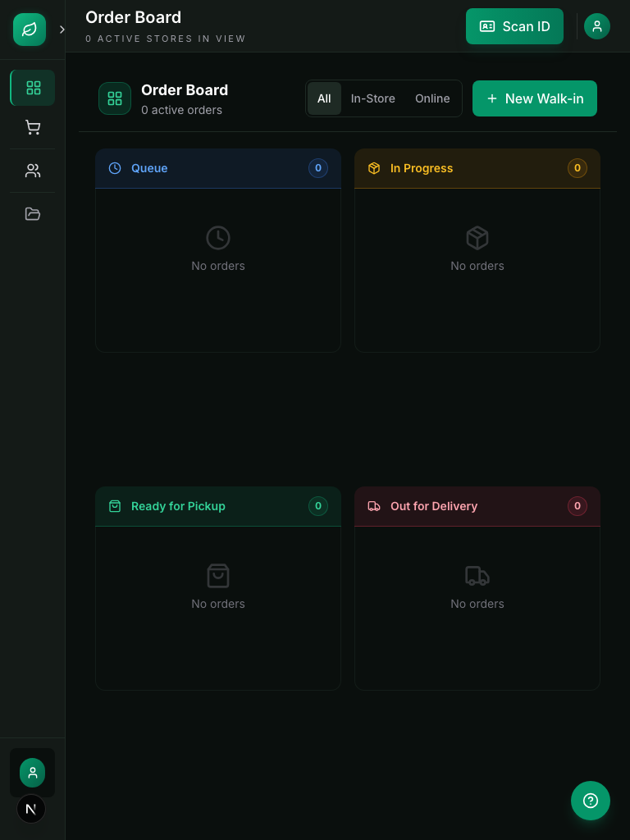630x840 pixels.
Task: Click the In Progress count badge
Action: 577,168
